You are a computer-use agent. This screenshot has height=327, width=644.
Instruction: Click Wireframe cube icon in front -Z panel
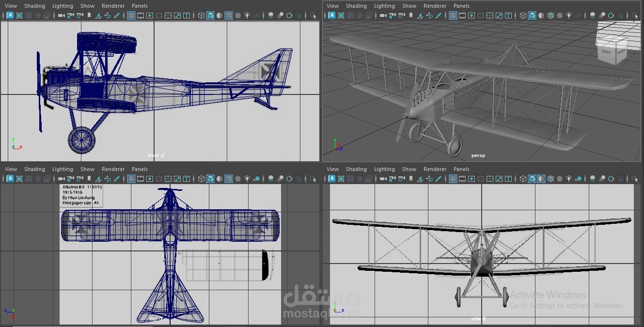201,16
